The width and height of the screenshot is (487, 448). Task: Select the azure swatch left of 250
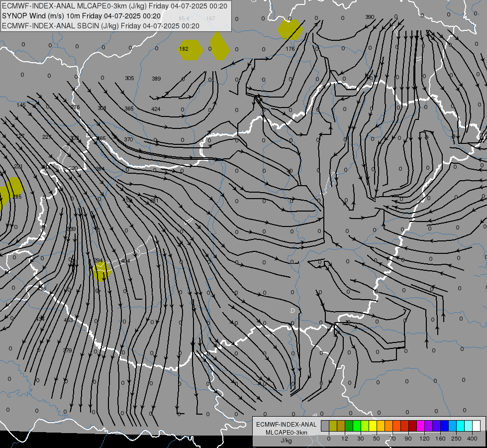[453, 426]
